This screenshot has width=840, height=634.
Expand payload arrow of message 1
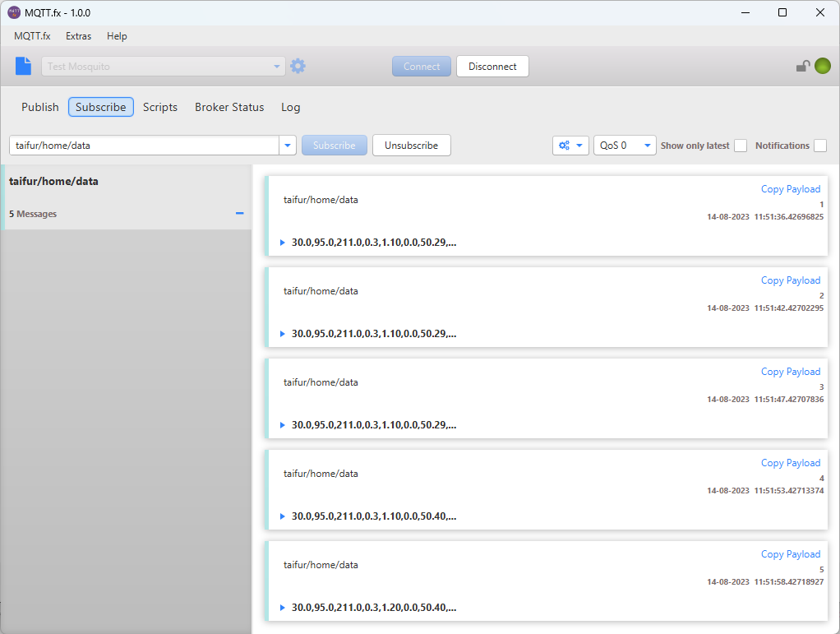283,243
